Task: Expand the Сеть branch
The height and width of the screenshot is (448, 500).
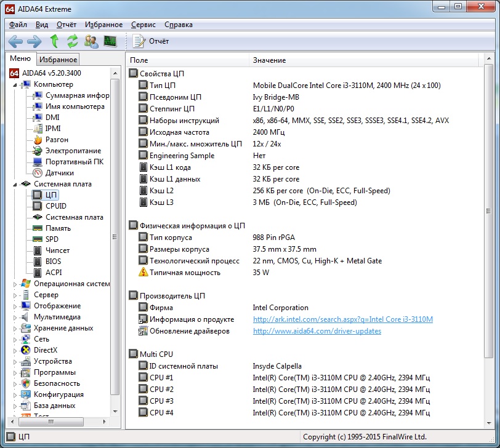Action: coord(15,340)
